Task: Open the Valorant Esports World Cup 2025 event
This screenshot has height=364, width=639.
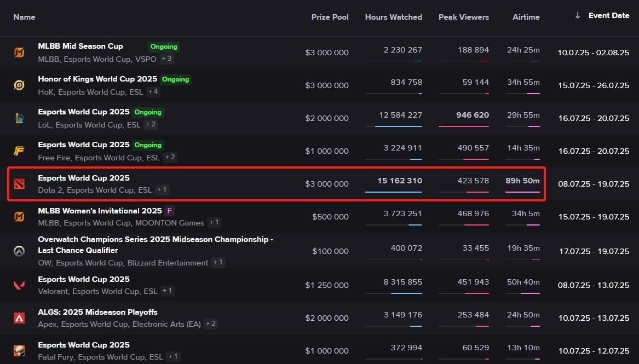Action: coord(84,279)
